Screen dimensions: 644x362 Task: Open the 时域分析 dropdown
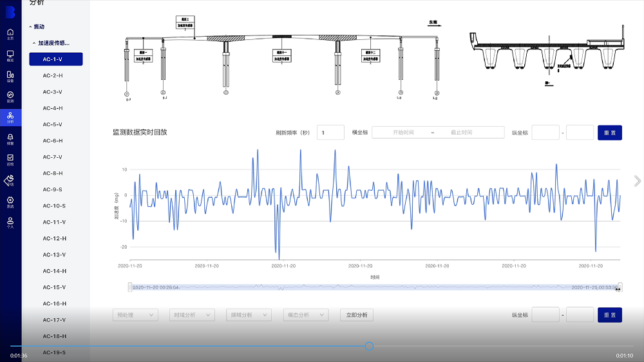click(192, 315)
